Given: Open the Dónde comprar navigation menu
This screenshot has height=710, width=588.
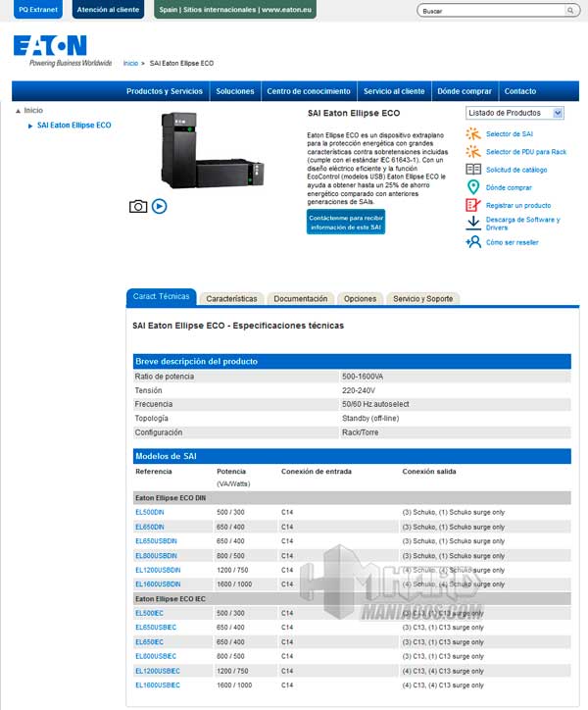Looking at the screenshot, I should (465, 91).
